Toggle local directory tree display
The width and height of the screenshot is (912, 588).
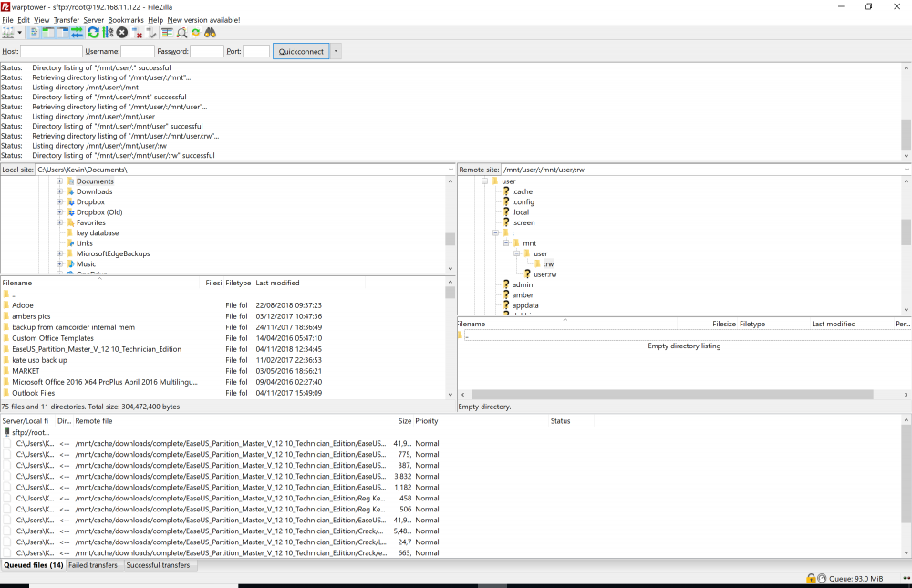click(48, 33)
